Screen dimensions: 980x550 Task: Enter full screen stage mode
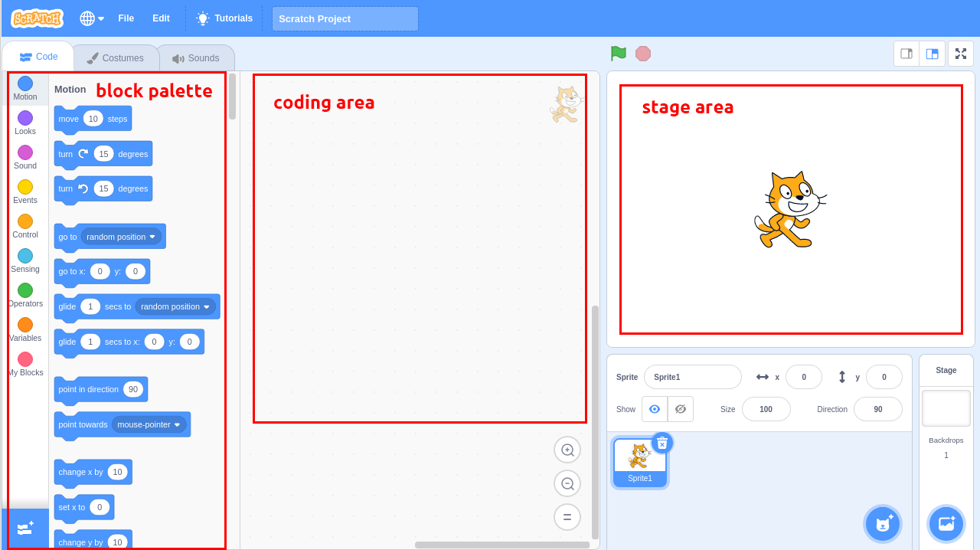click(x=961, y=54)
